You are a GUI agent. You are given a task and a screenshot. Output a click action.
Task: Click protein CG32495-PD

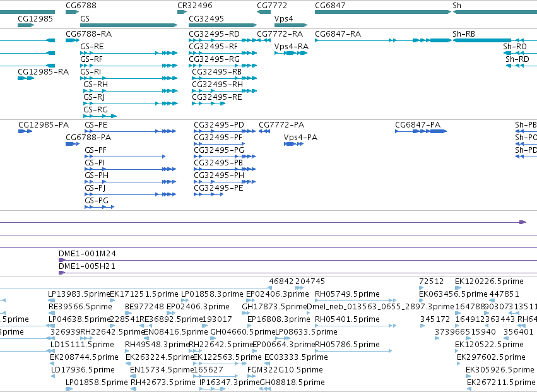(x=219, y=125)
